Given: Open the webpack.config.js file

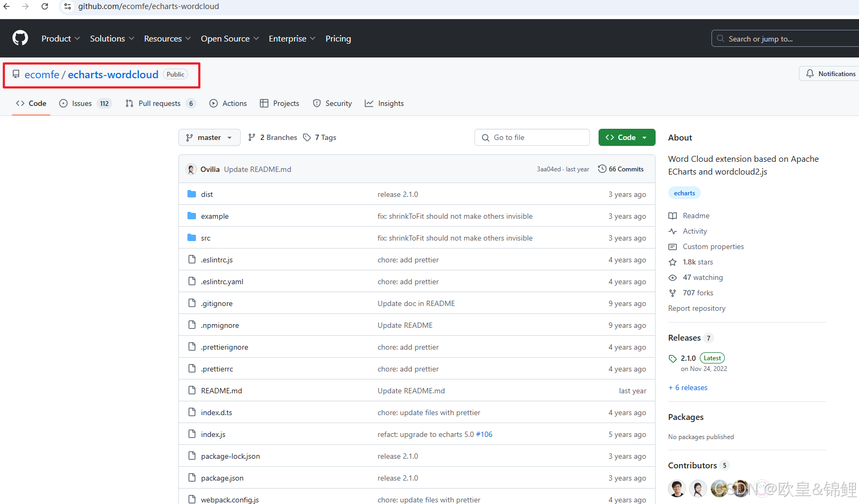Looking at the screenshot, I should 230,500.
